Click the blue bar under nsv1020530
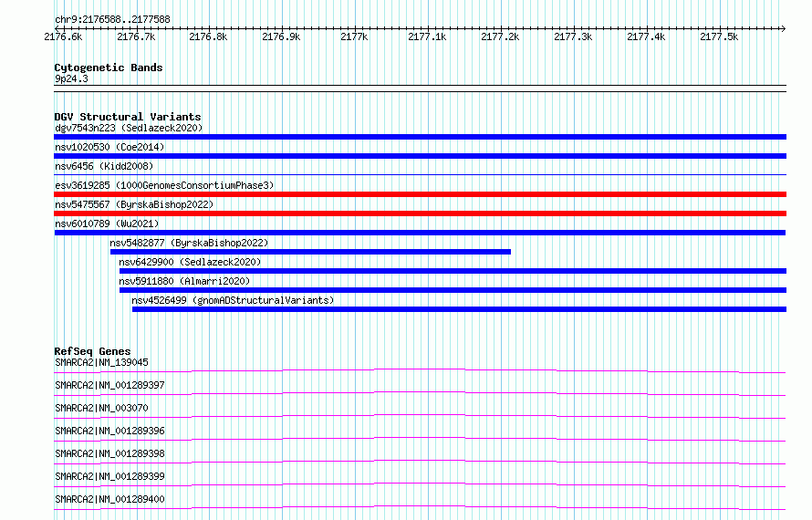The image size is (812, 520). (x=420, y=156)
